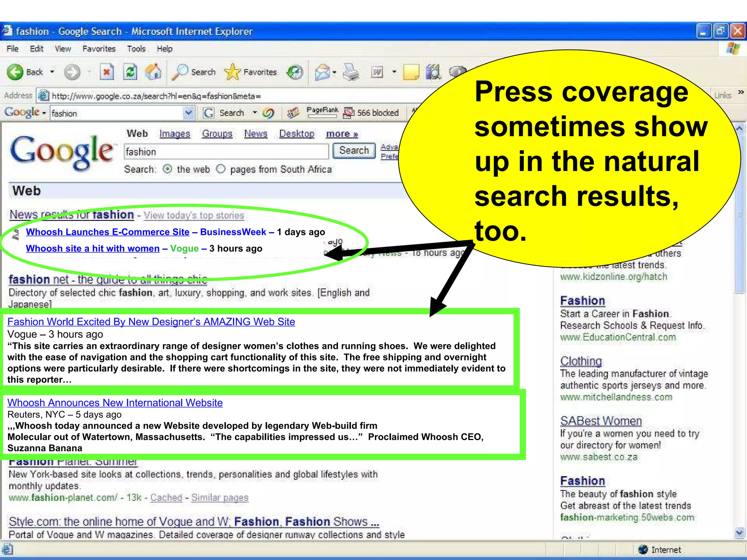Screen dimensions: 747x560
Task: Select 'the web' radio button
Action: (x=167, y=169)
